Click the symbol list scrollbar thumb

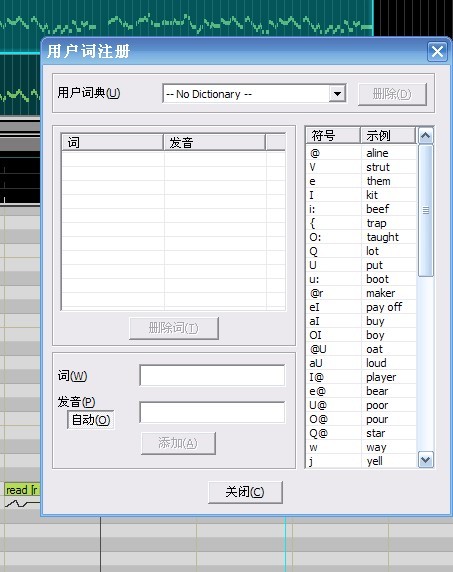(x=425, y=210)
